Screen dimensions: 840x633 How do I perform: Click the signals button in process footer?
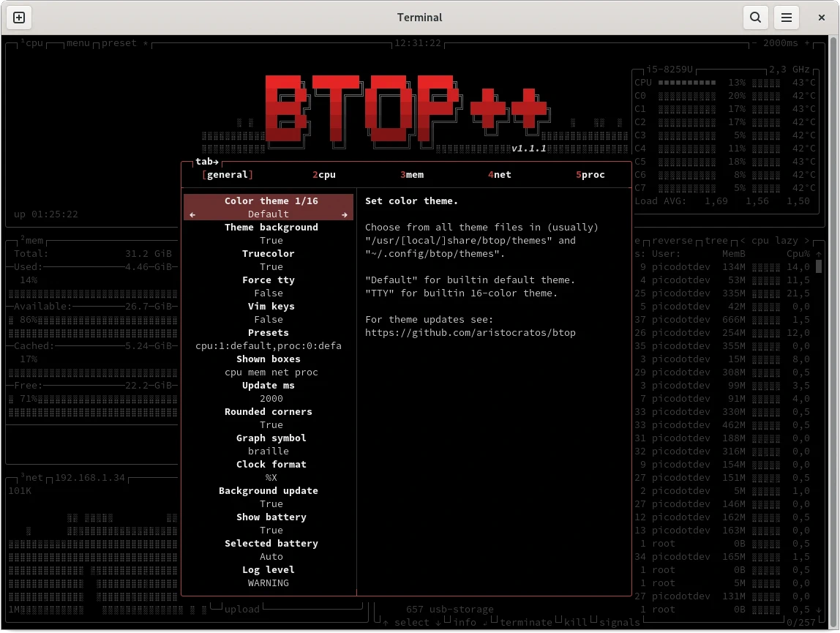(619, 622)
